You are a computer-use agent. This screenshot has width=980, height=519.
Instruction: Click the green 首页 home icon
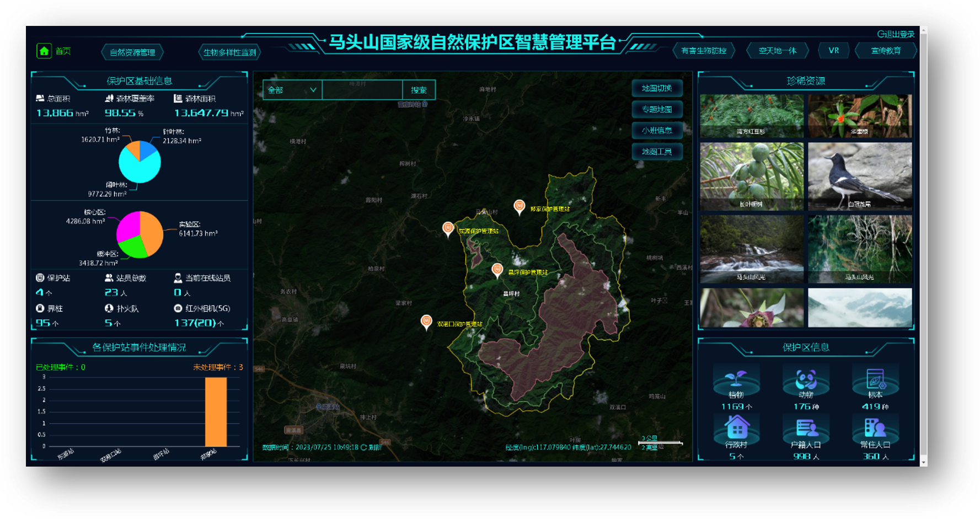pyautogui.click(x=44, y=51)
